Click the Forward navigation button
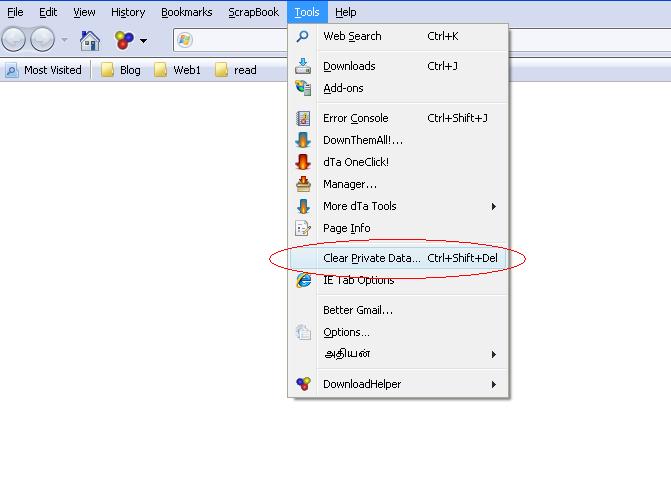Image resolution: width=671 pixels, height=493 pixels. click(42, 39)
